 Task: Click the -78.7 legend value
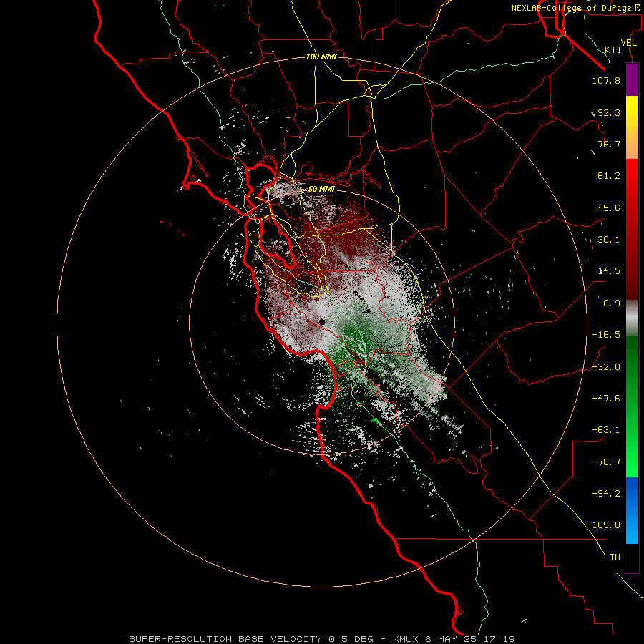pyautogui.click(x=606, y=462)
